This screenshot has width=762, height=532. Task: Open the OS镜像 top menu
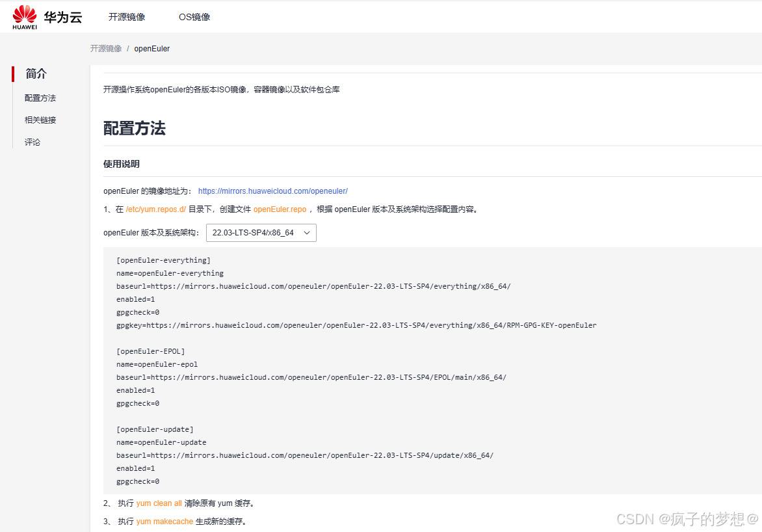[194, 17]
